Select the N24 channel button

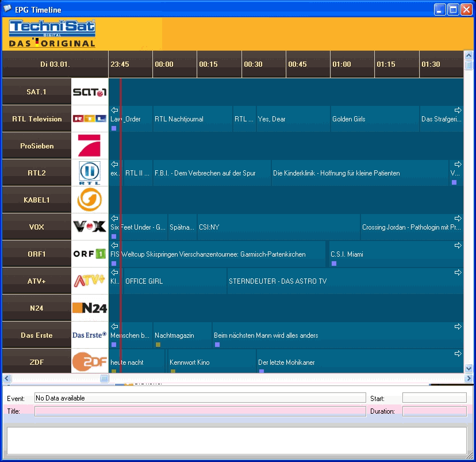(37, 308)
